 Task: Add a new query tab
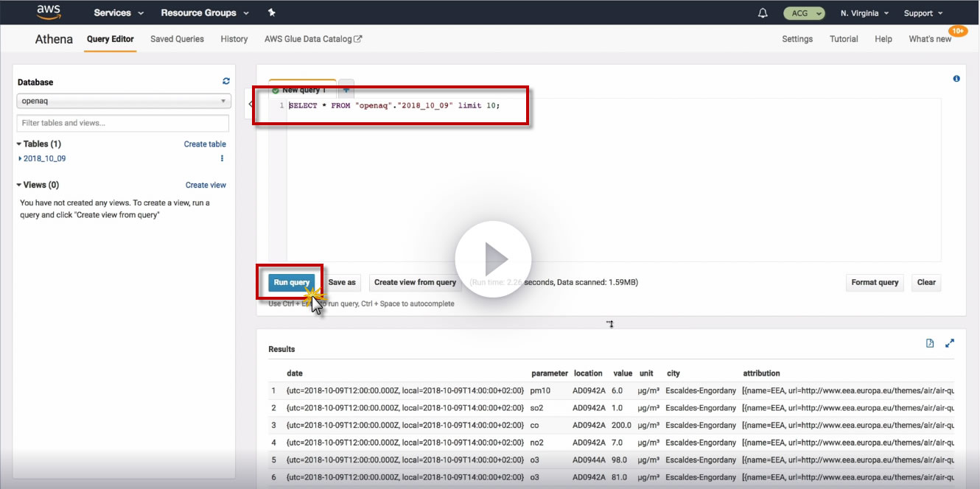[346, 88]
